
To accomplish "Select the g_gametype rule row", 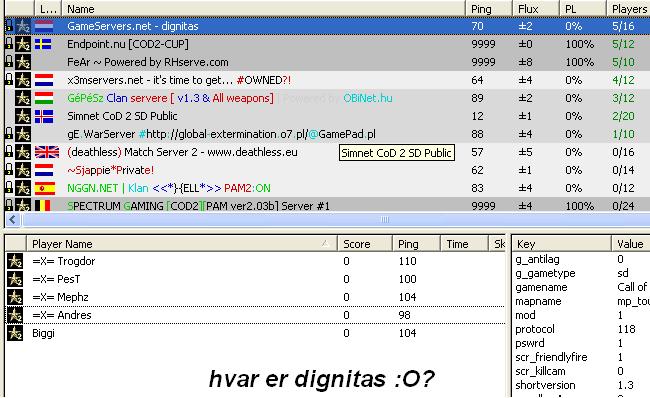I will pos(581,273).
